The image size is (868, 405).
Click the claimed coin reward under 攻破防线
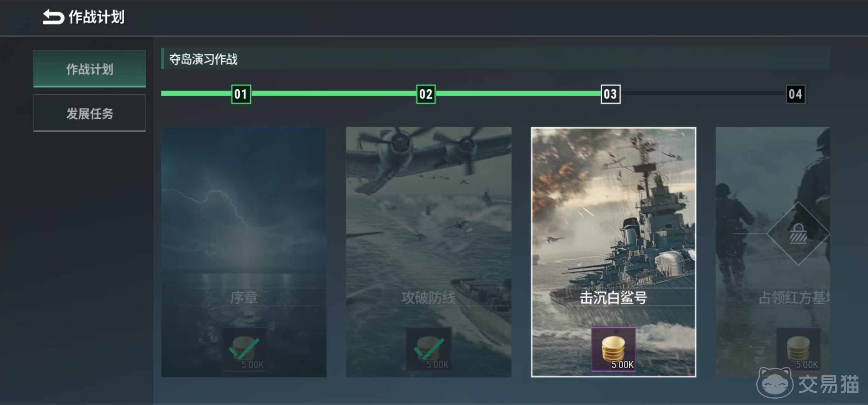pyautogui.click(x=429, y=349)
